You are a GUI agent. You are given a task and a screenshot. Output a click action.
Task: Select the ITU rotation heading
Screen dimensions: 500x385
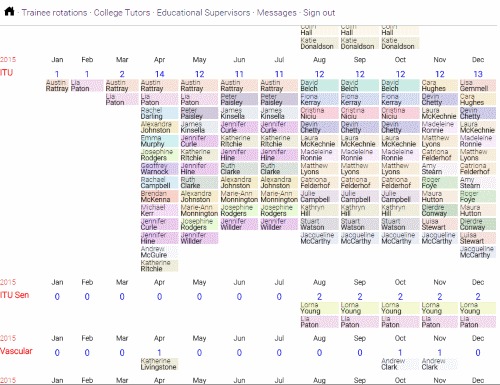click(6, 73)
